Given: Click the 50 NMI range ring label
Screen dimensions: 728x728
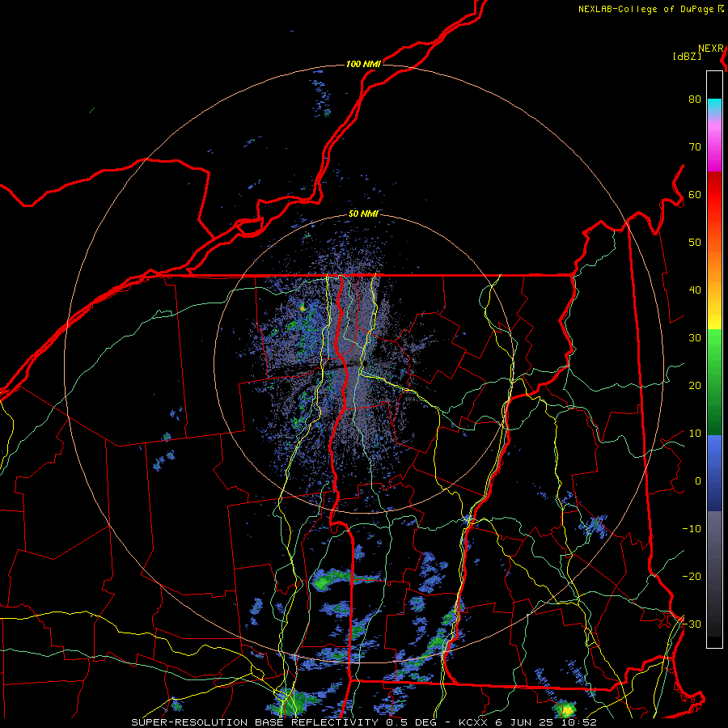Looking at the screenshot, I should 363,214.
